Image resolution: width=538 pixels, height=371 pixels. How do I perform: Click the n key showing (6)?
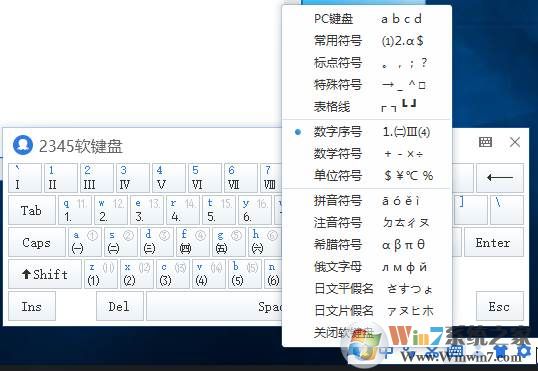click(x=274, y=274)
